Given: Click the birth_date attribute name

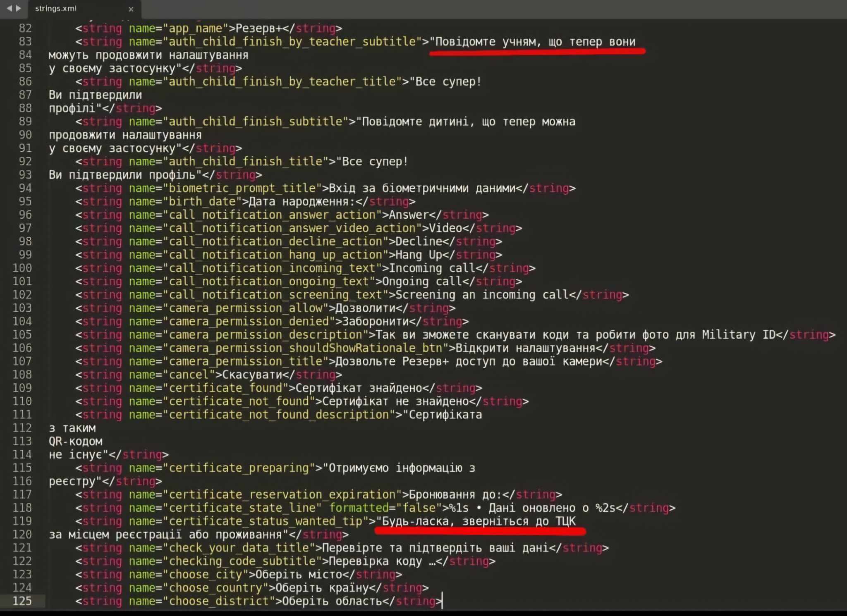Looking at the screenshot, I should tap(202, 202).
